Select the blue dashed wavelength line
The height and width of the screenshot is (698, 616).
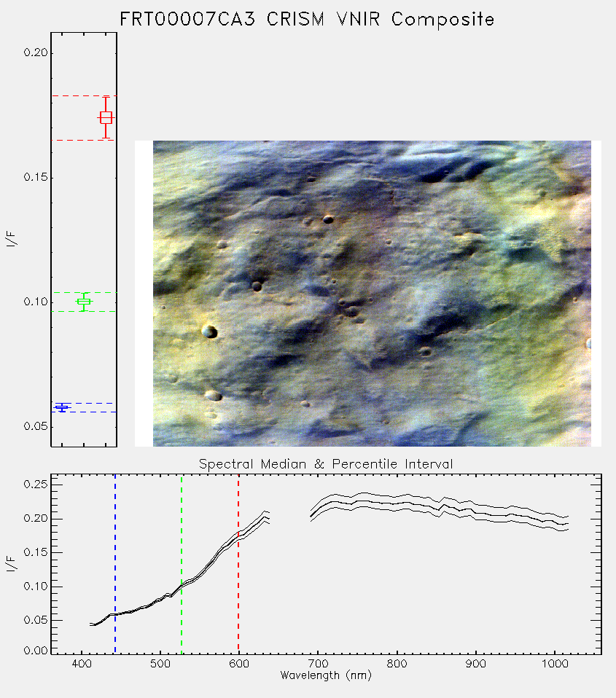click(115, 564)
